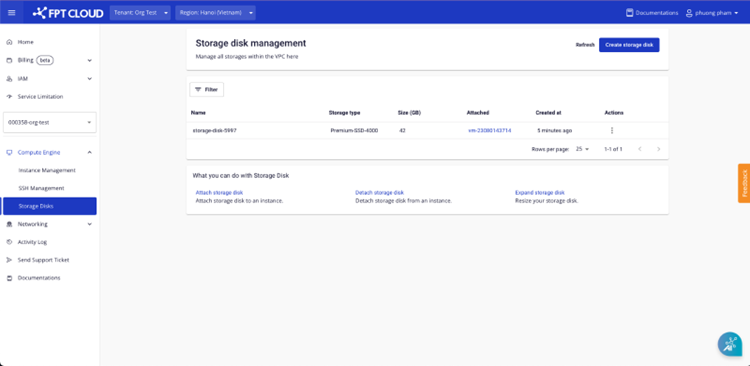Click the Compute Engine monitor icon
Image resolution: width=750 pixels, height=366 pixels.
pyautogui.click(x=9, y=153)
